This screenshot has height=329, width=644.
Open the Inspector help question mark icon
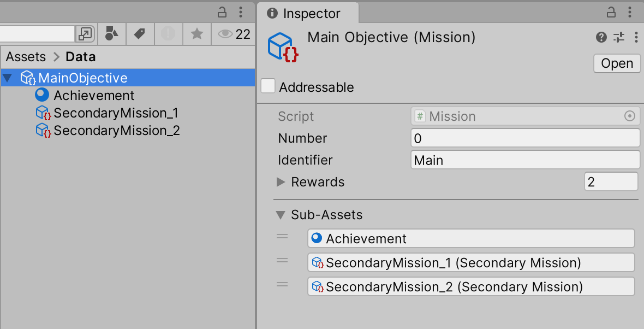pyautogui.click(x=601, y=37)
